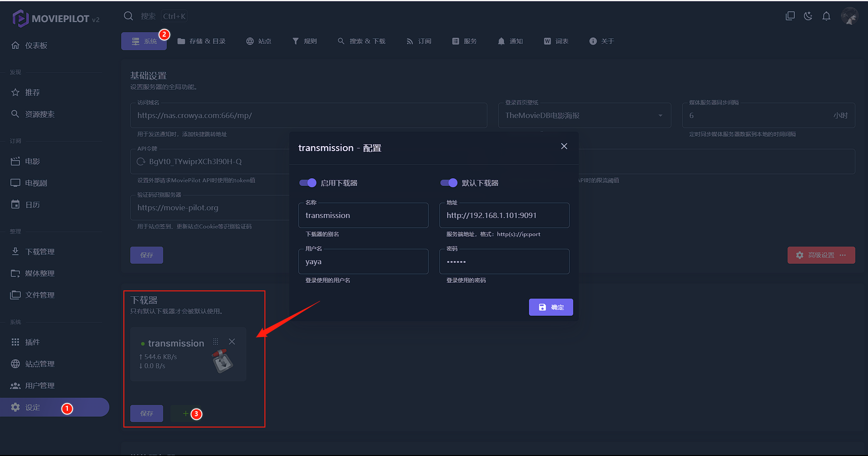
Task: Open the notifications bell icon
Action: pos(826,16)
